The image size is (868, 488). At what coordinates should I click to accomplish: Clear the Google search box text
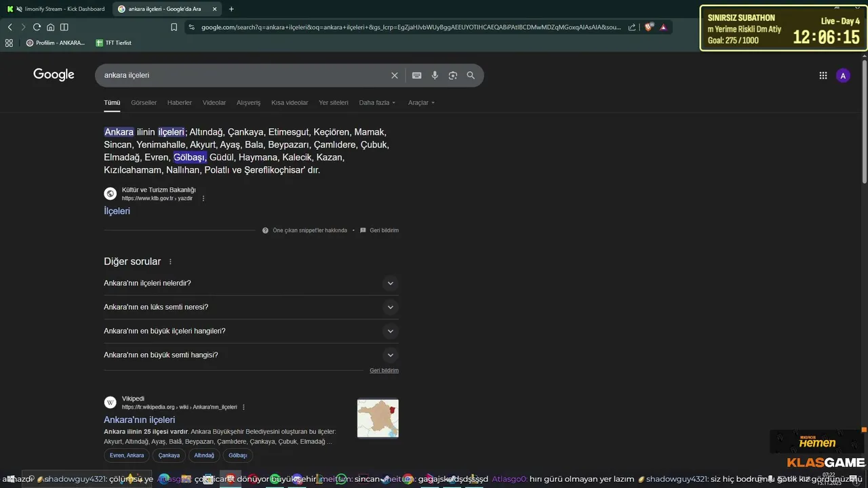click(x=395, y=75)
